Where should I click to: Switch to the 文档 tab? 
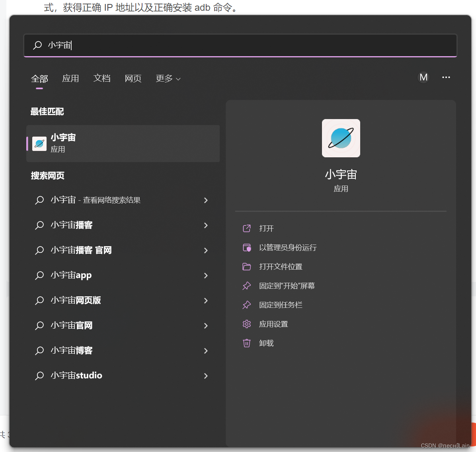pyautogui.click(x=102, y=78)
